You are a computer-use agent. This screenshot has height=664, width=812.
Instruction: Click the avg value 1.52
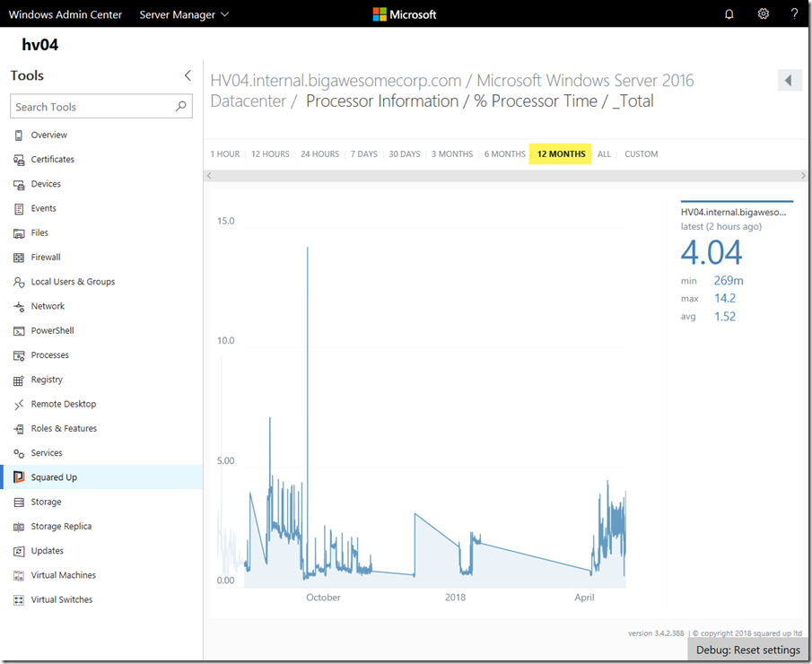[x=725, y=317]
